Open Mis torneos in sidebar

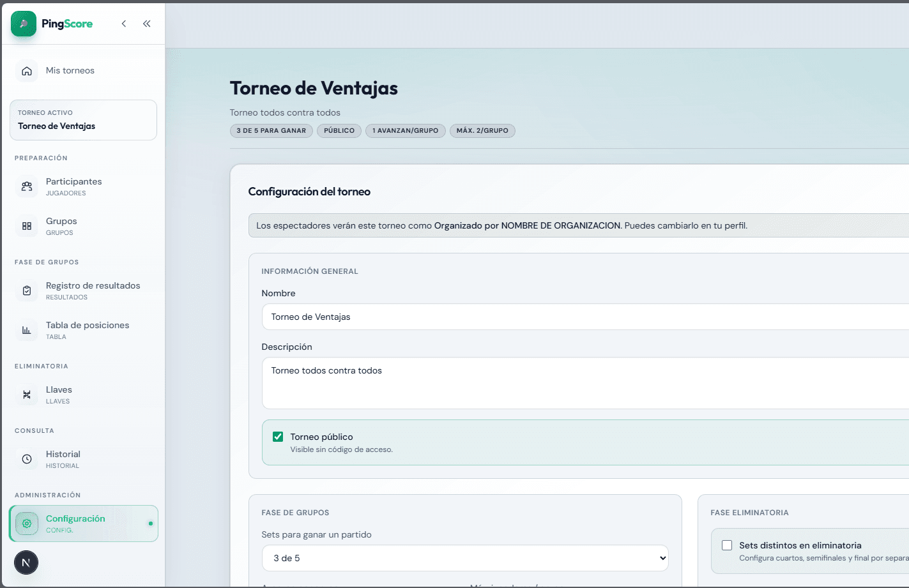83,71
